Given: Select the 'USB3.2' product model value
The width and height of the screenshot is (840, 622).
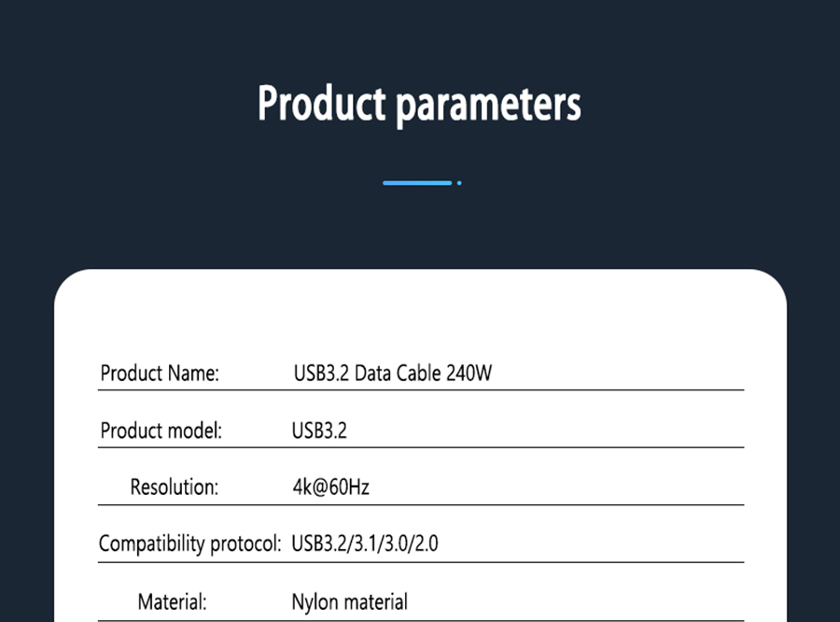Looking at the screenshot, I should tap(319, 431).
